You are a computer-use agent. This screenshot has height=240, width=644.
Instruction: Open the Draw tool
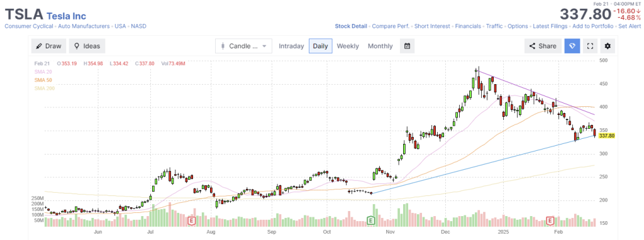(49, 46)
